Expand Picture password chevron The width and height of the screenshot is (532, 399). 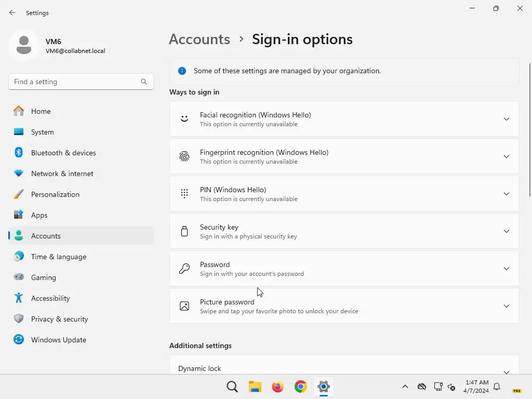(506, 305)
